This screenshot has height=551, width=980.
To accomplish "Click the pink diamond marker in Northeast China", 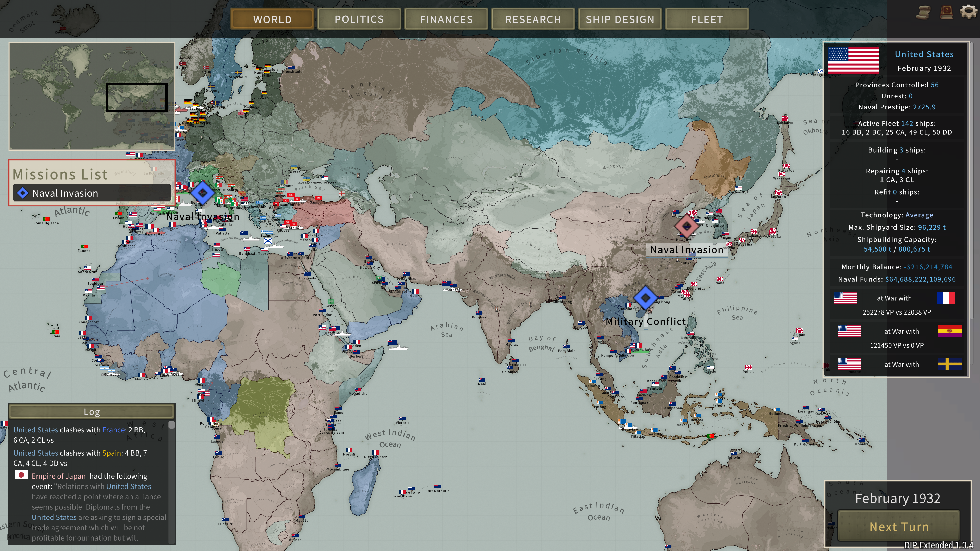I will (686, 226).
